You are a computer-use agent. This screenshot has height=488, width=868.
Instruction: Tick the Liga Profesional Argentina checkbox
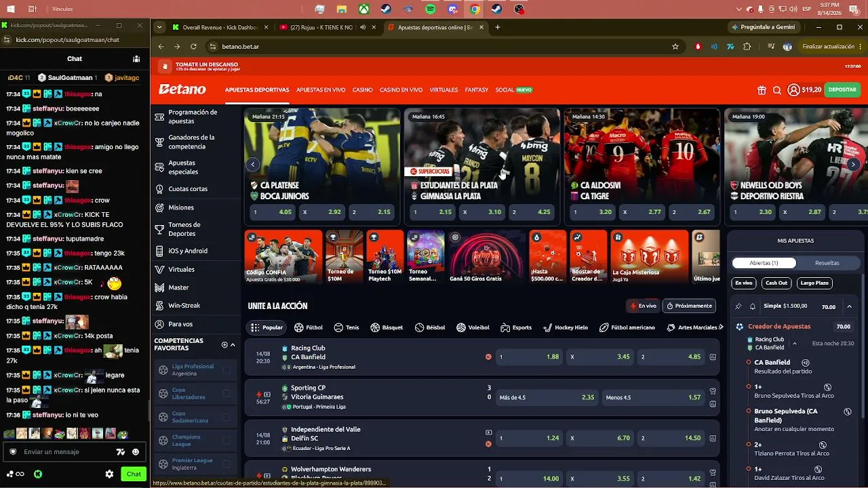tap(226, 370)
